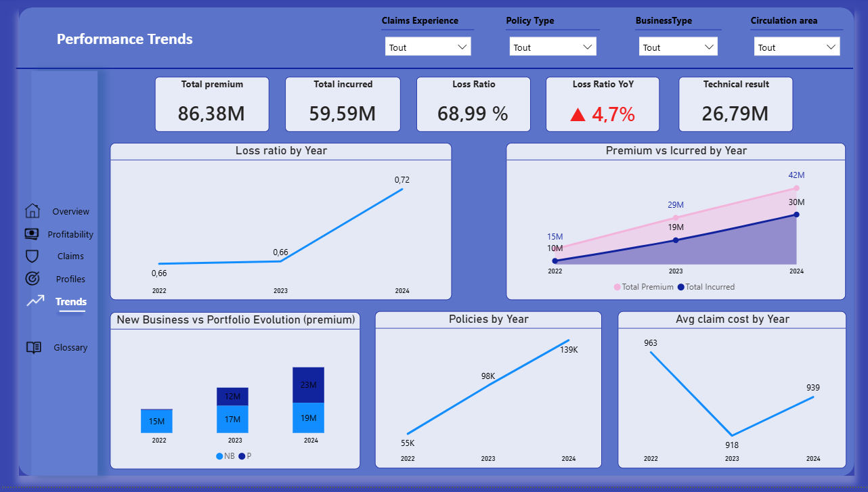Expand the Circulation area dropdown
The width and height of the screenshot is (868, 492).
[x=796, y=47]
